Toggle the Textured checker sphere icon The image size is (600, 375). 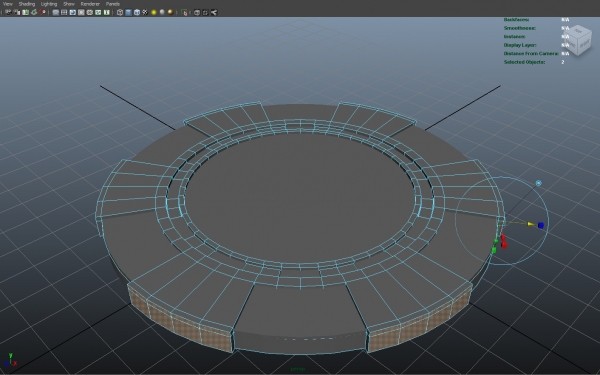(x=145, y=12)
